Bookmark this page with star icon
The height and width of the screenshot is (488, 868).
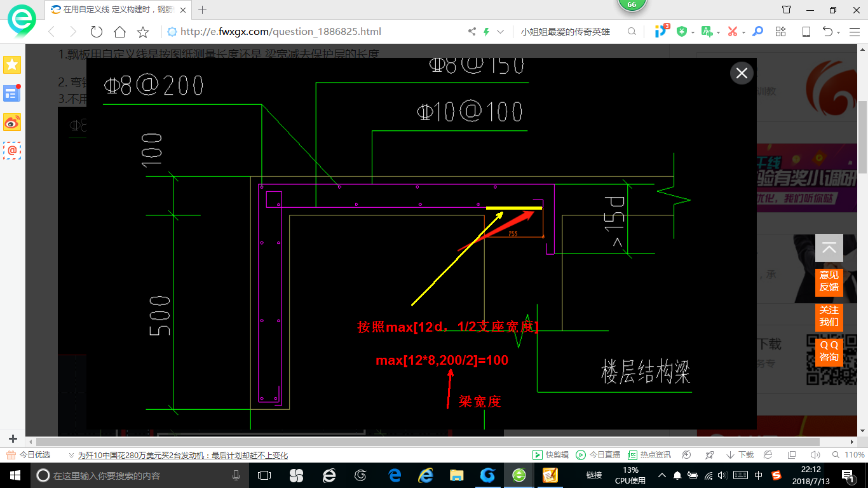(143, 32)
